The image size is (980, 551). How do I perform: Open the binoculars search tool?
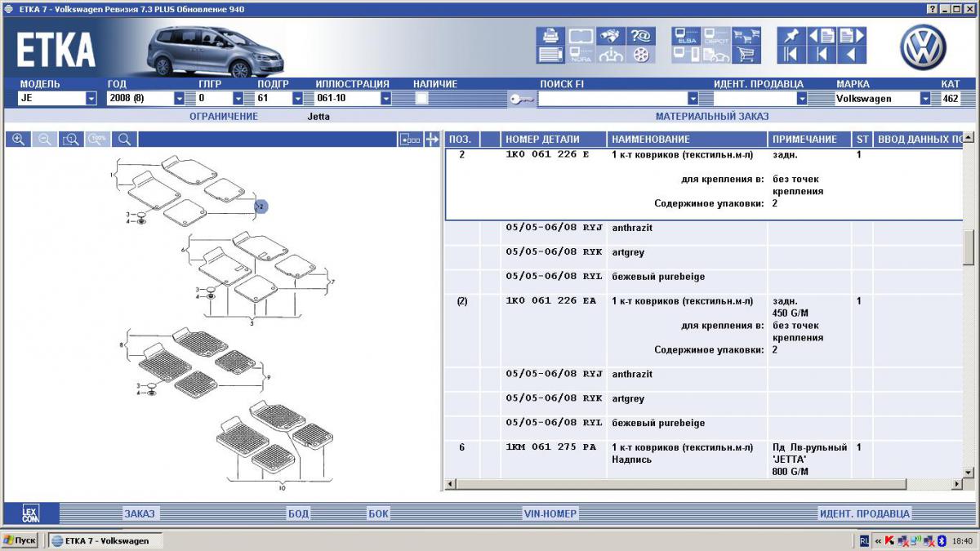pos(610,36)
